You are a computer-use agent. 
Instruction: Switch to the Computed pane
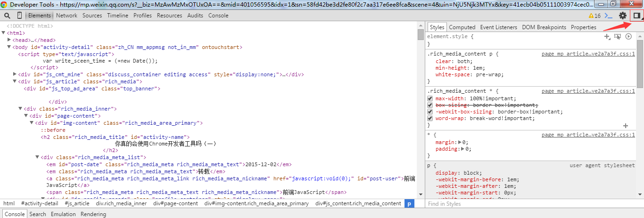[462, 27]
